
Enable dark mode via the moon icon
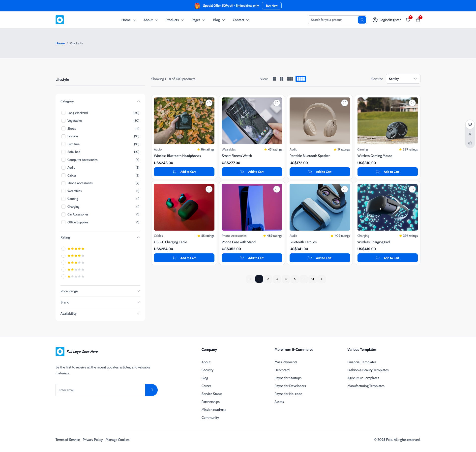tap(470, 143)
